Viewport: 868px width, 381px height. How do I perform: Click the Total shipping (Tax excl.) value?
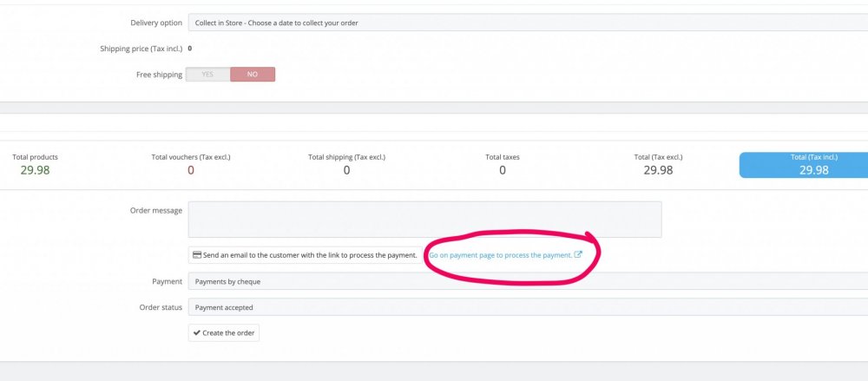(346, 170)
